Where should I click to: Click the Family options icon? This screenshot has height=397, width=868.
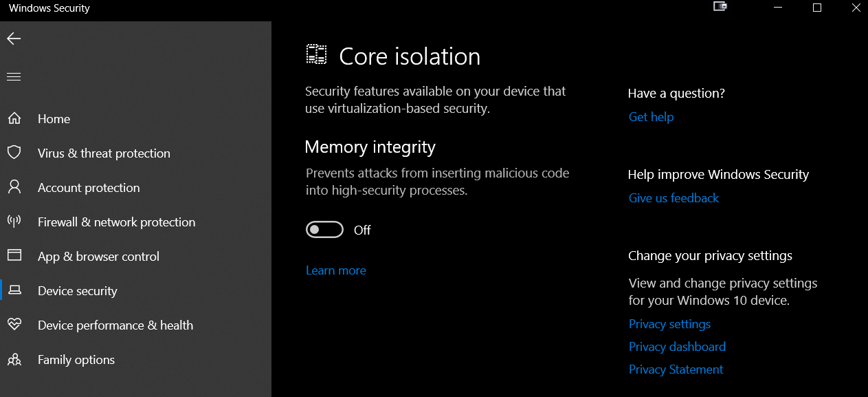[14, 359]
